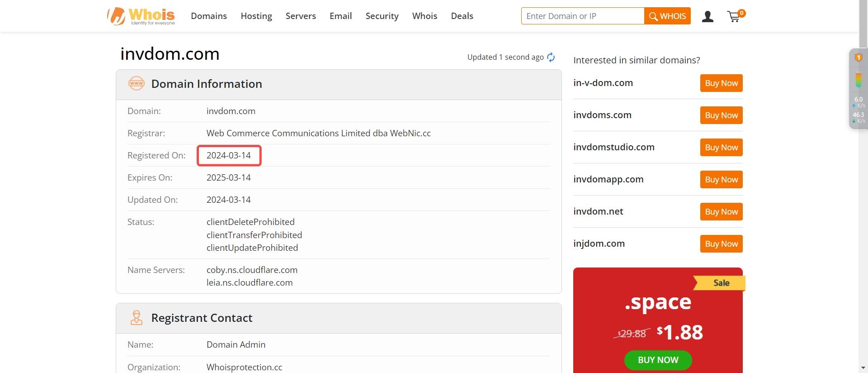The width and height of the screenshot is (868, 373).
Task: Click the Updated 1 second ago text
Action: click(x=505, y=57)
